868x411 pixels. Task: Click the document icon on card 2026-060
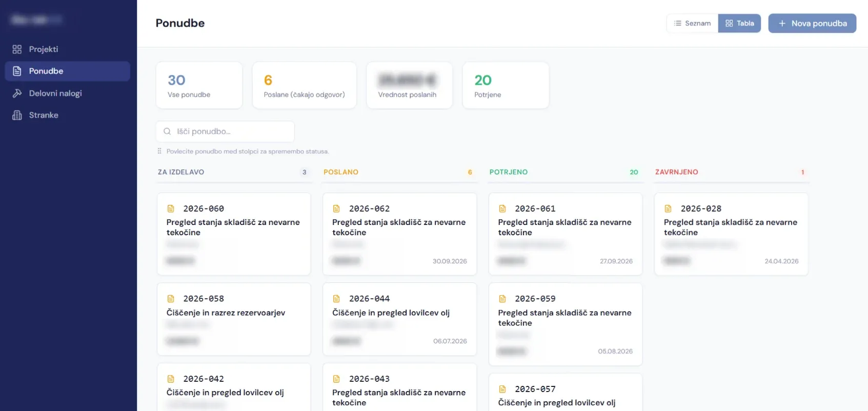pyautogui.click(x=171, y=209)
